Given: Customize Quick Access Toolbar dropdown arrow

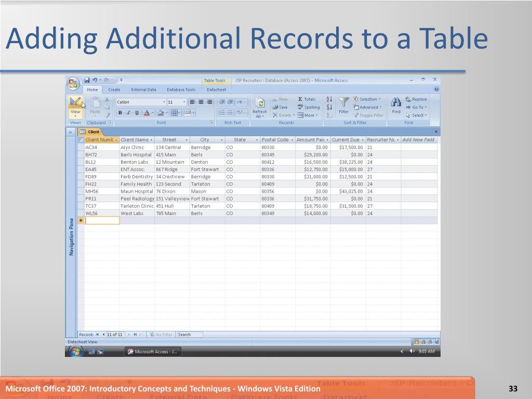Looking at the screenshot, I should (121, 80).
